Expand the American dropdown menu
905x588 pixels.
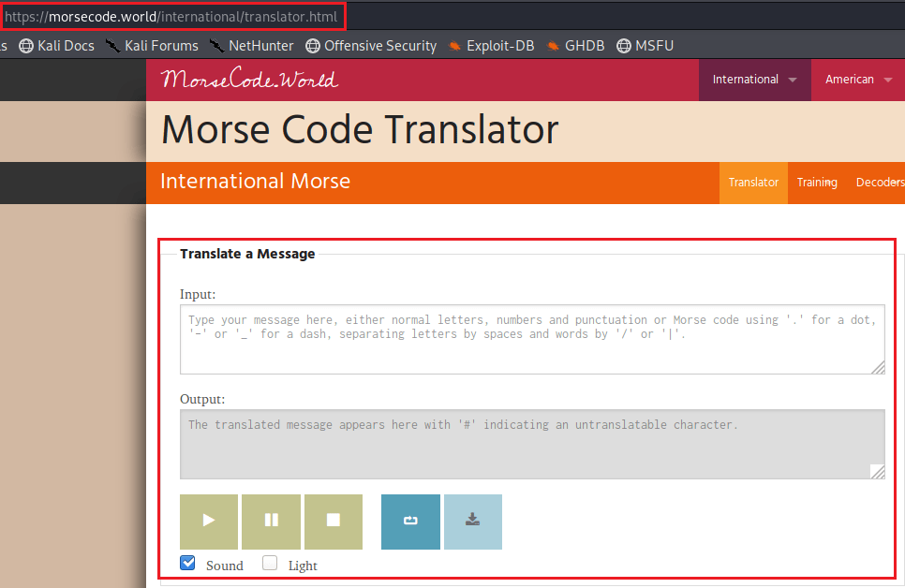point(858,80)
